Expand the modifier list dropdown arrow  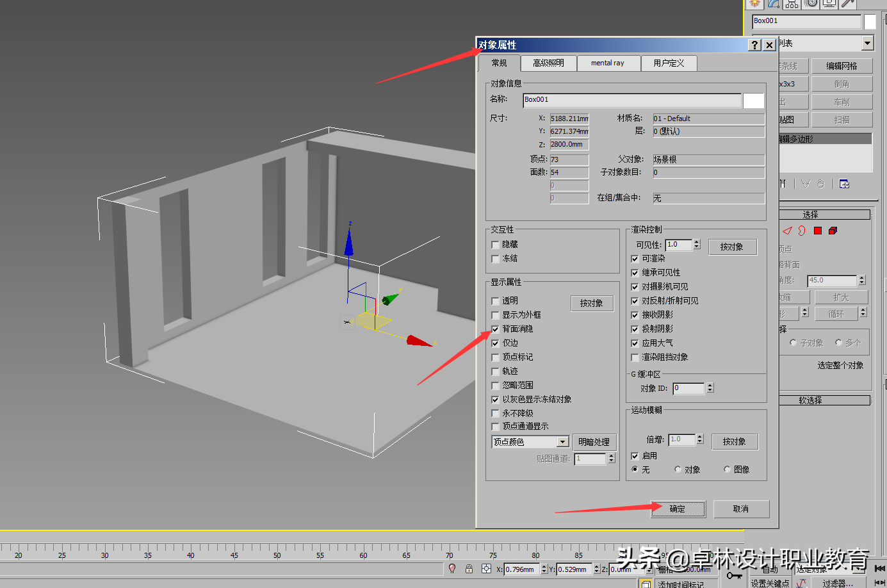pyautogui.click(x=868, y=43)
